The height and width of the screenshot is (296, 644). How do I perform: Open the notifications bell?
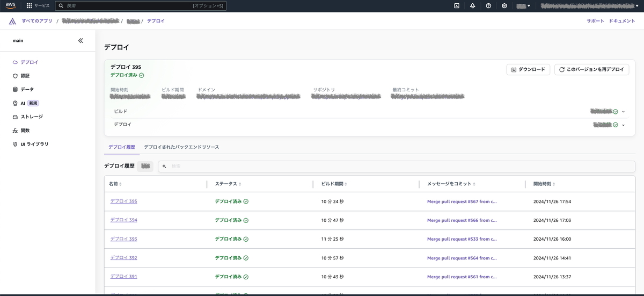[473, 5]
